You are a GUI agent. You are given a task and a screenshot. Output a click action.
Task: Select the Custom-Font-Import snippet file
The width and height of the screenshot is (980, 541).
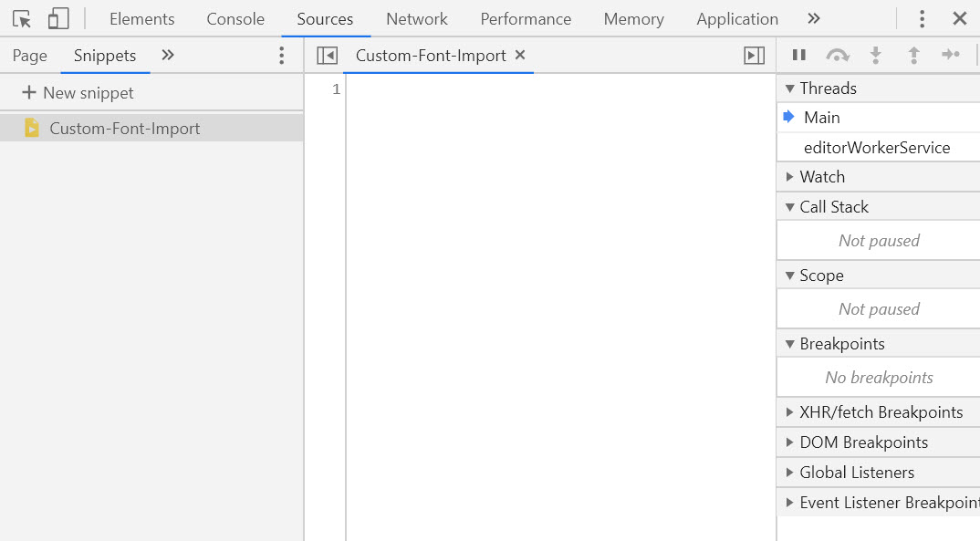(x=124, y=129)
